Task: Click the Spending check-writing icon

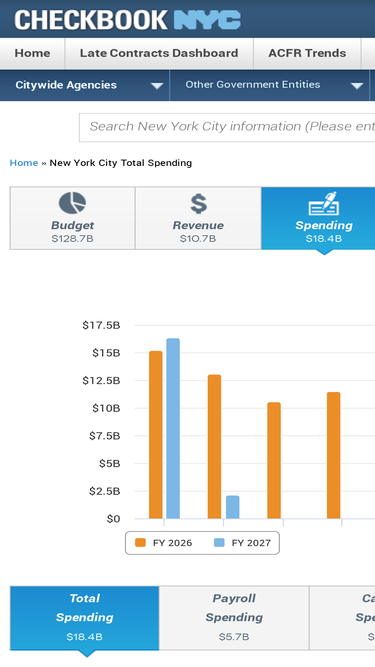Action: pos(324,203)
